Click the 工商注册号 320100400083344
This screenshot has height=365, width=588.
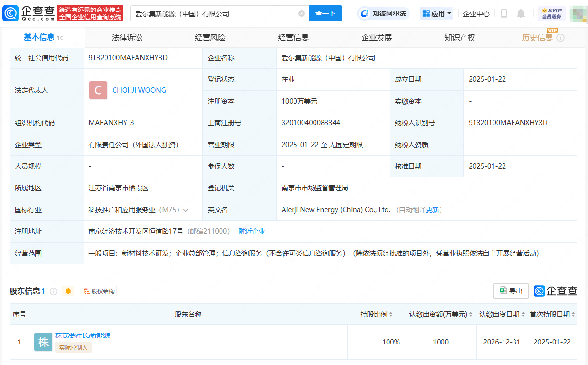coord(311,123)
